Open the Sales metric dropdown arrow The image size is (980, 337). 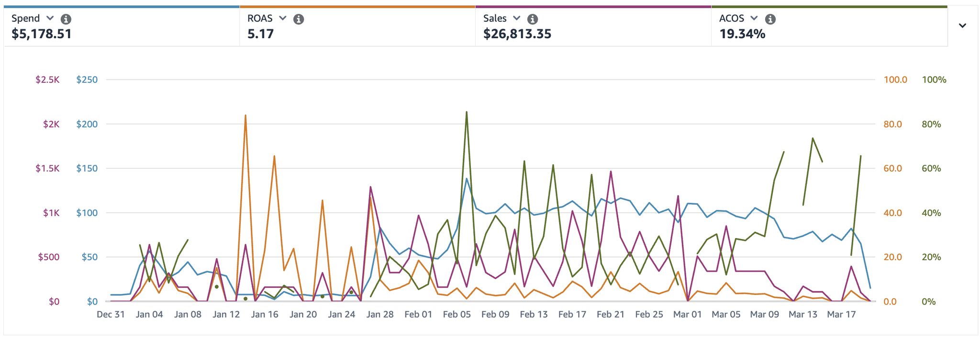coord(517,19)
